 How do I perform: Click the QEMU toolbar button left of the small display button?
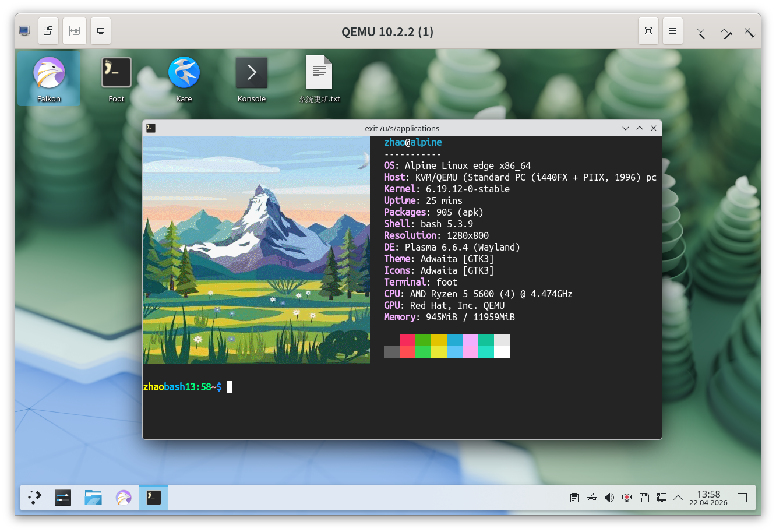pyautogui.click(x=75, y=31)
